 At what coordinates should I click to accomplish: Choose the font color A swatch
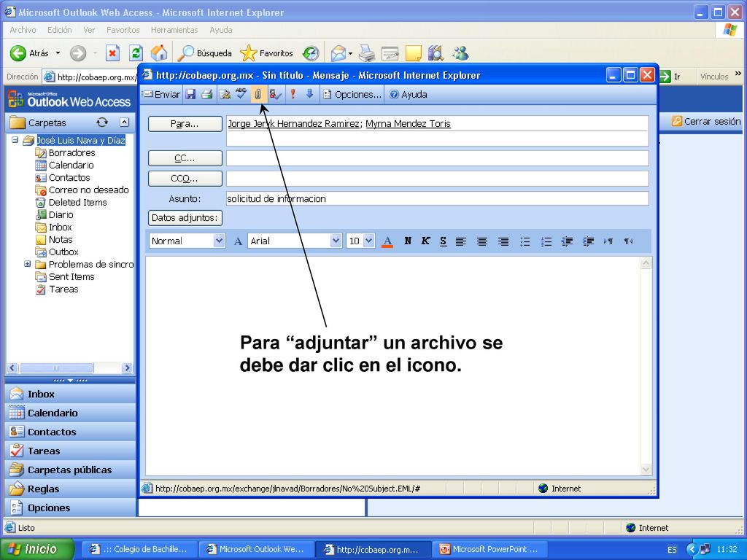(387, 241)
